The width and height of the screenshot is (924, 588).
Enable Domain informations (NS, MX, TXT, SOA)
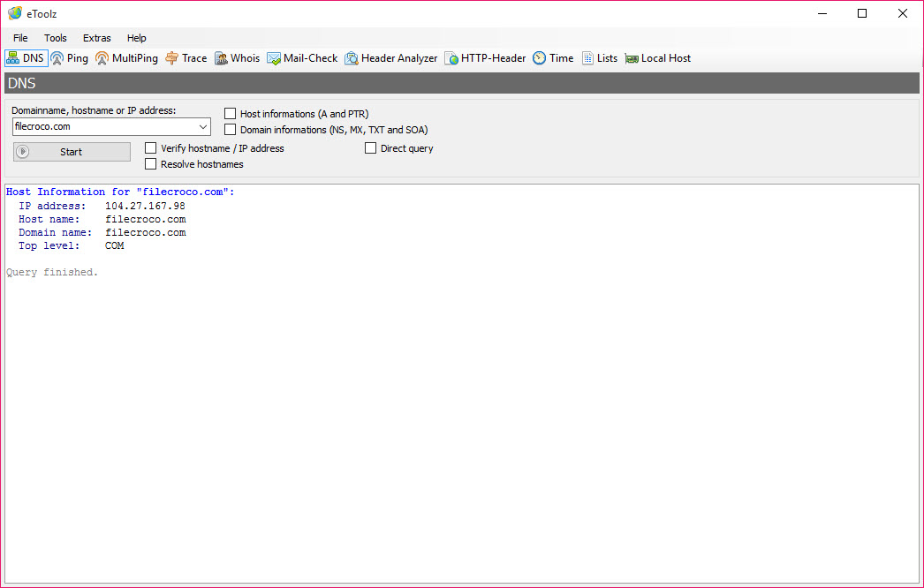tap(231, 130)
